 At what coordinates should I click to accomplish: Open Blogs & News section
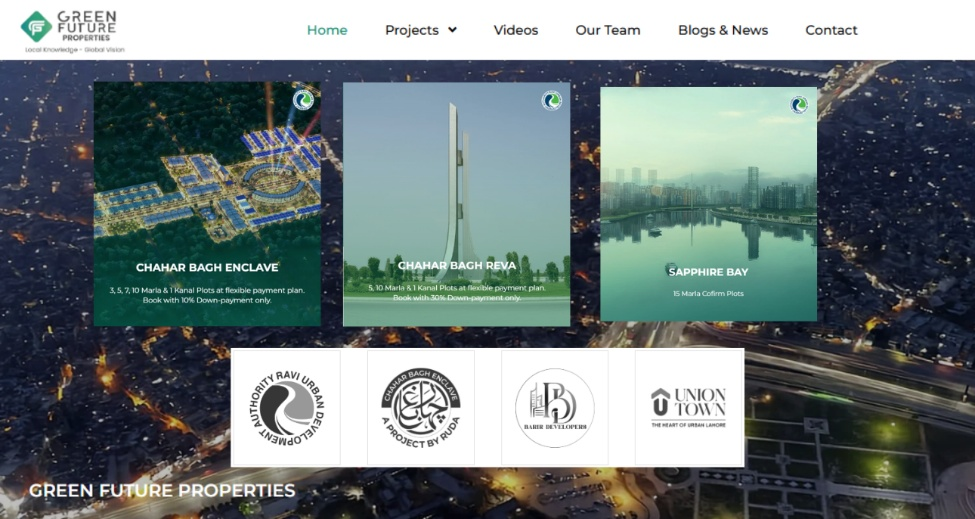coord(723,30)
